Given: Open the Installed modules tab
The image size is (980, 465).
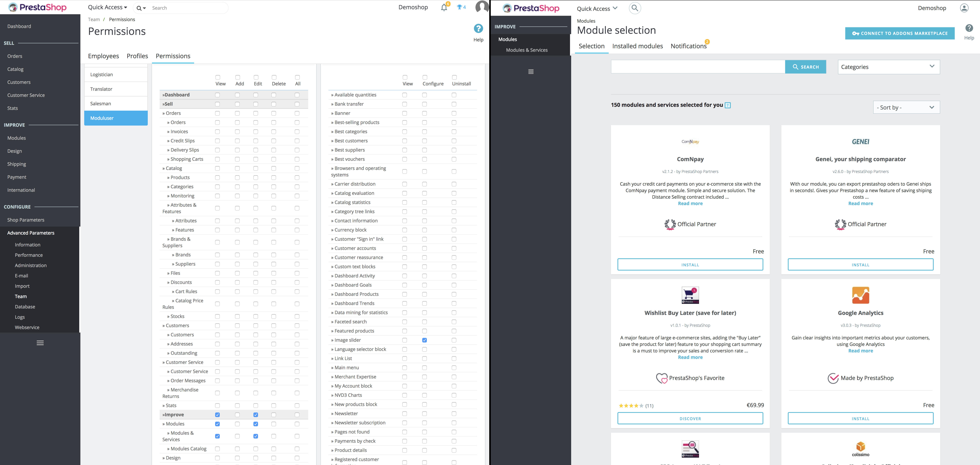Looking at the screenshot, I should (x=637, y=46).
